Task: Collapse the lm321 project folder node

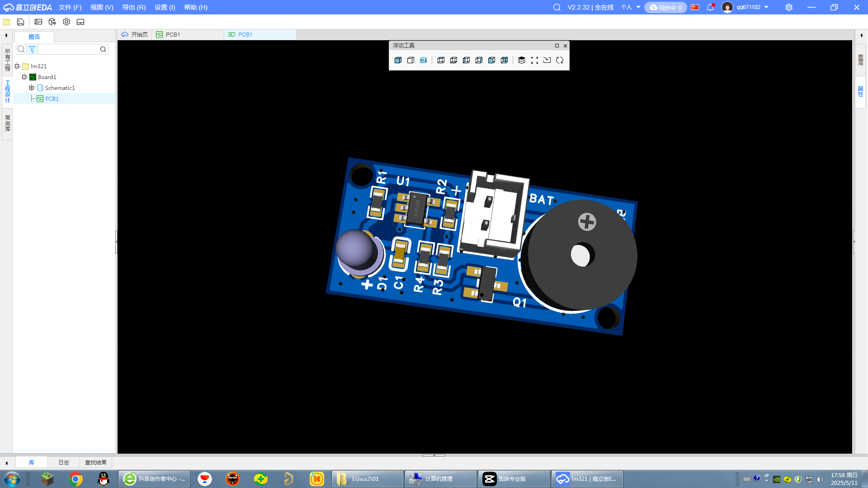Action: 17,66
